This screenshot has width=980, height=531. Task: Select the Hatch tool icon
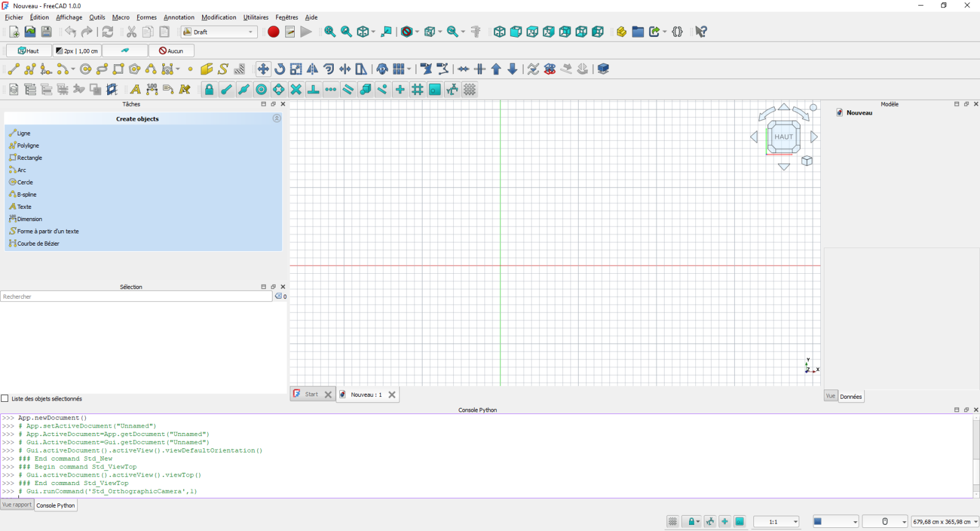(239, 69)
